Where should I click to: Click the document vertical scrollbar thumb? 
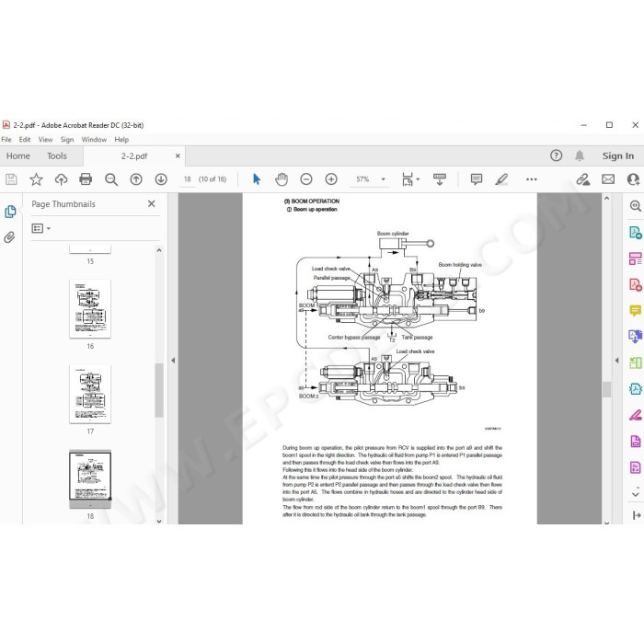606,389
